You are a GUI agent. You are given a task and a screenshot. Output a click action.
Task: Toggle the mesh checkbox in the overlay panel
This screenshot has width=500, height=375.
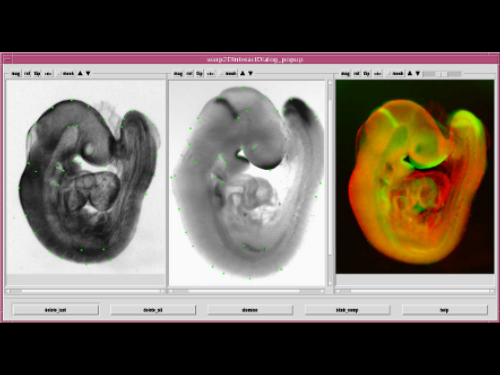(395, 73)
